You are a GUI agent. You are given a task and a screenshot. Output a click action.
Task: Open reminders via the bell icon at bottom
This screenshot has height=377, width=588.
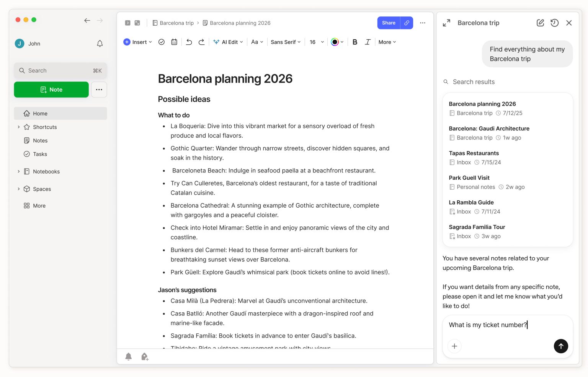point(129,356)
